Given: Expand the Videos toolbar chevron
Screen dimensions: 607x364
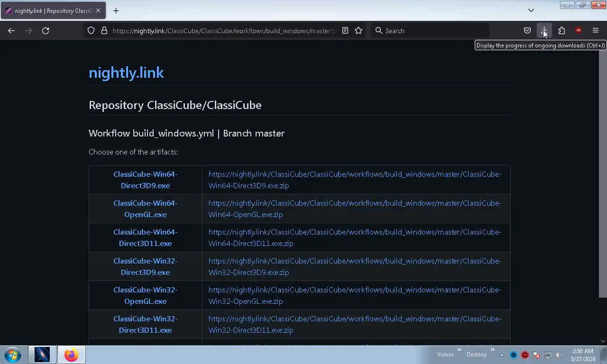Looking at the screenshot, I should coord(459,350).
